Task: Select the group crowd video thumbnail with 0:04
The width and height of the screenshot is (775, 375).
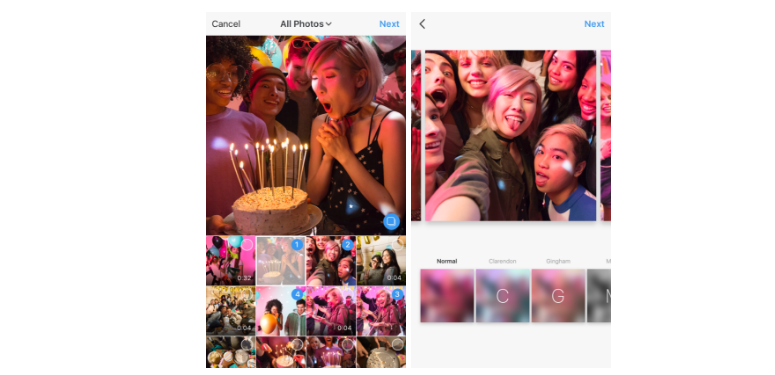Action: [x=231, y=311]
